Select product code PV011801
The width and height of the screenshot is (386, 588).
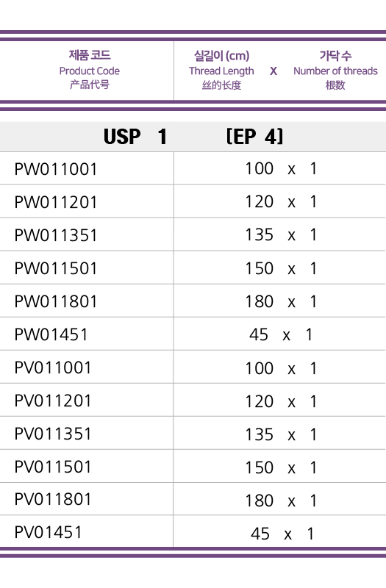tap(53, 499)
